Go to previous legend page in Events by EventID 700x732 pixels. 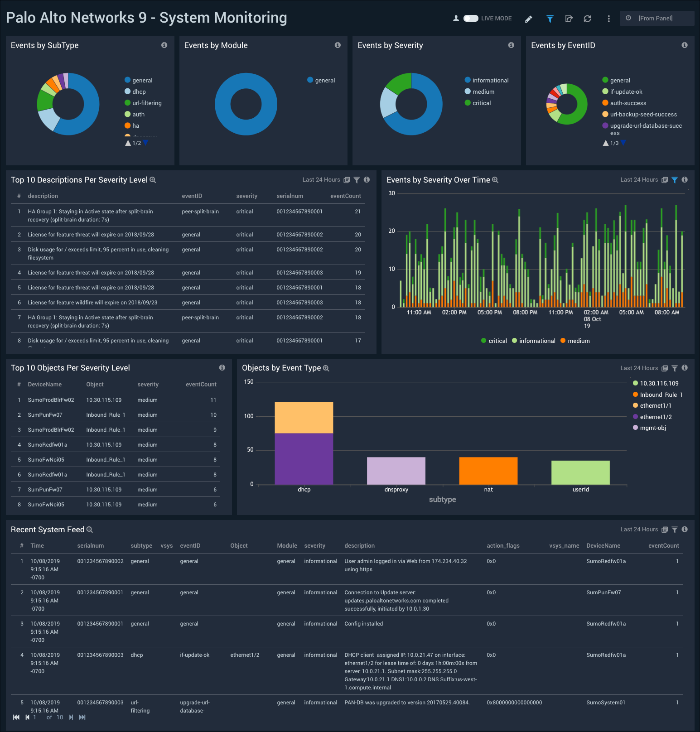coord(606,143)
